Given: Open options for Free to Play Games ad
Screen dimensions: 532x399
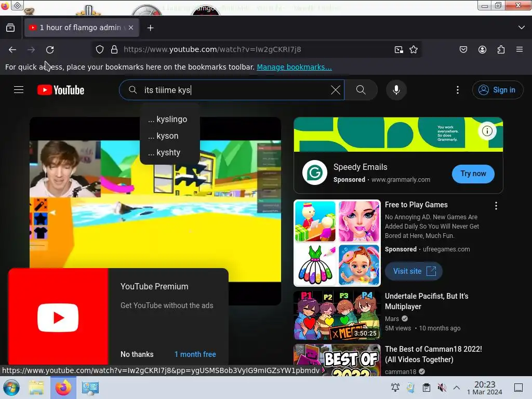Looking at the screenshot, I should (x=496, y=206).
